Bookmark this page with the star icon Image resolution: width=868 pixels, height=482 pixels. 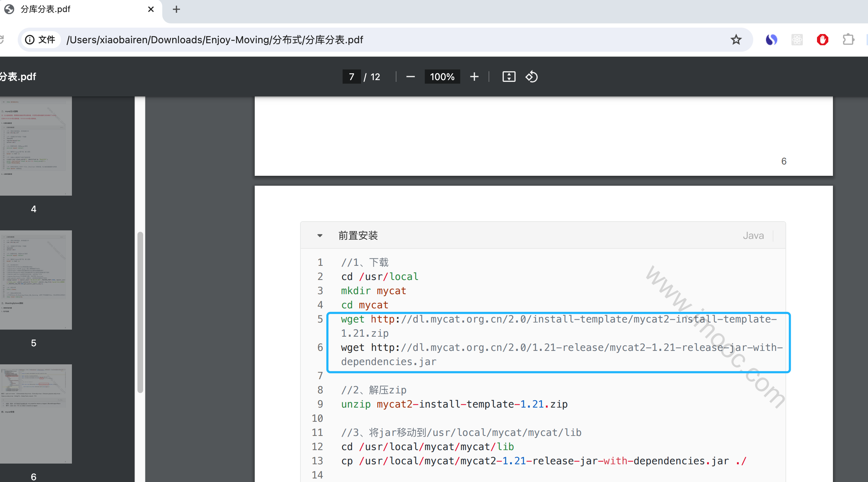(x=736, y=40)
